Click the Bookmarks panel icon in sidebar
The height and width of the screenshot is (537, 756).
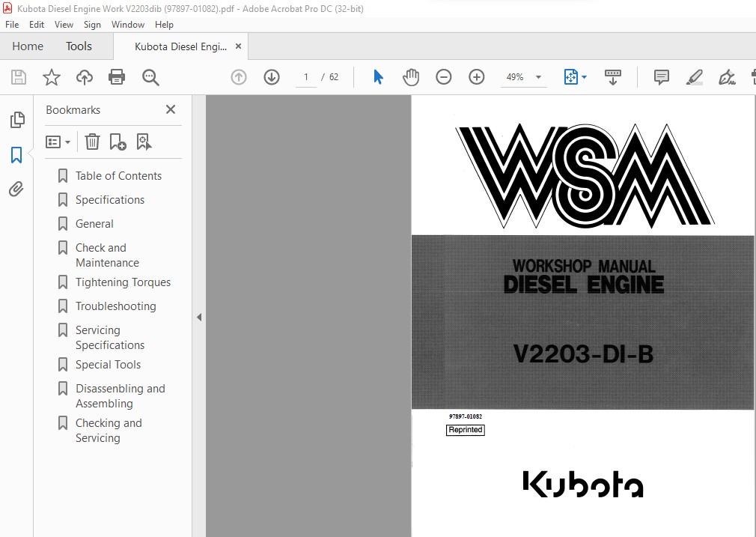[x=16, y=155]
